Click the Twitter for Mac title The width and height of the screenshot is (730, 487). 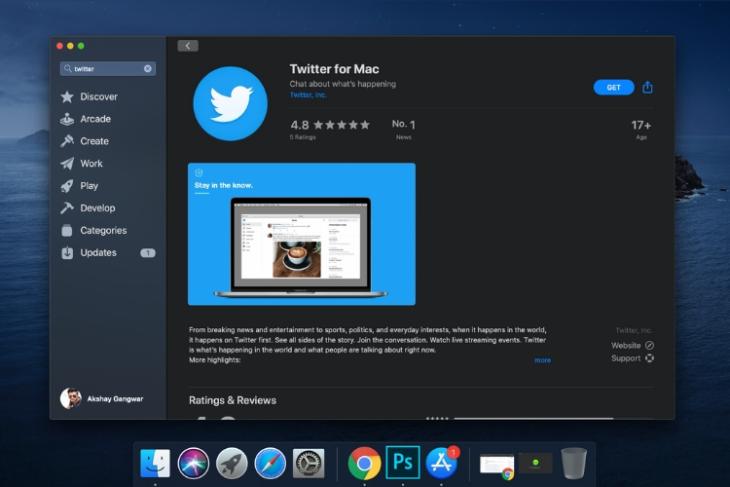point(334,69)
